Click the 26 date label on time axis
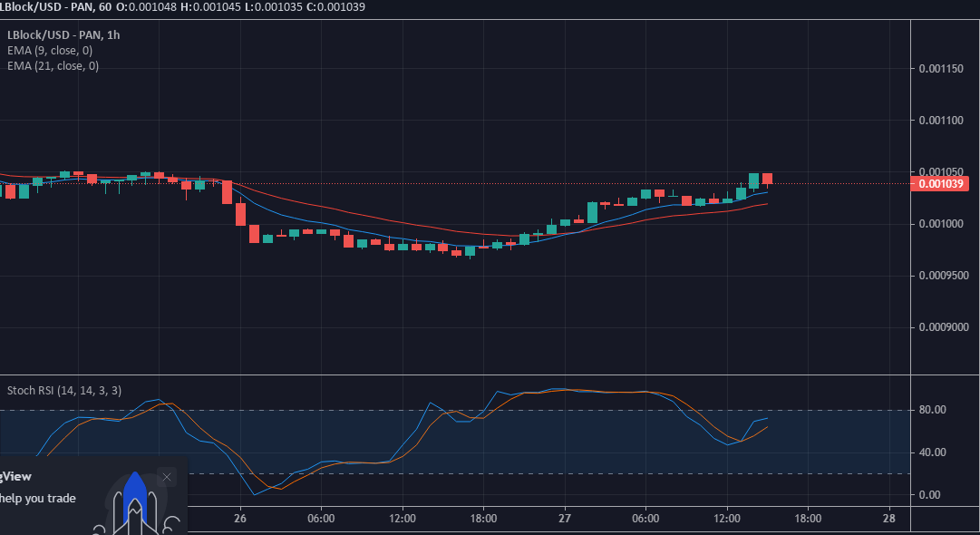This screenshot has width=980, height=535. 240,518
